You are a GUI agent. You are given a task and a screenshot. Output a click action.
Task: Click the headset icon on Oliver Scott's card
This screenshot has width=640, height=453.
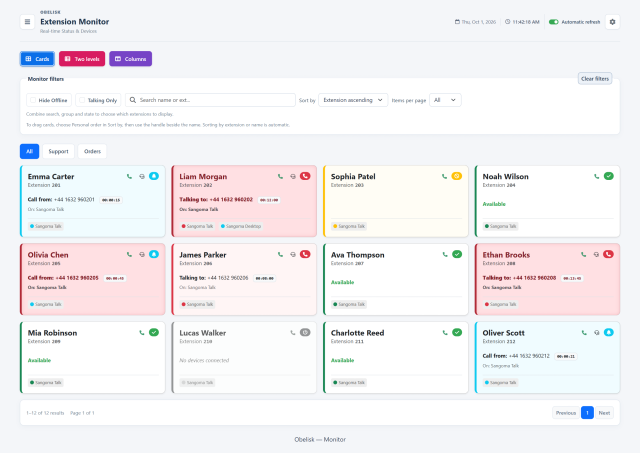tap(596, 333)
